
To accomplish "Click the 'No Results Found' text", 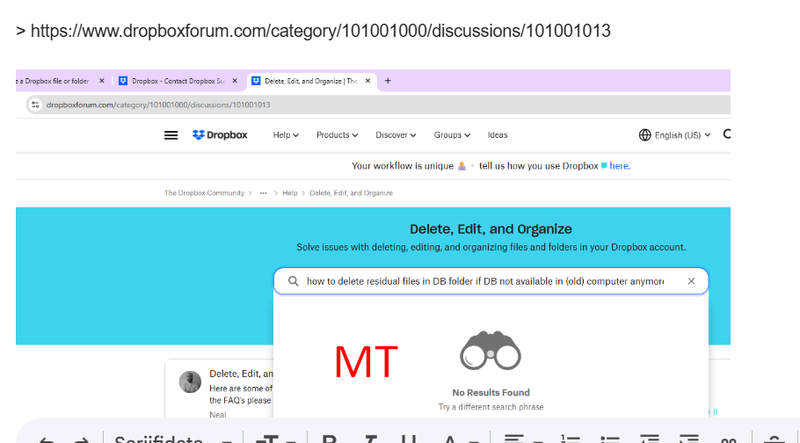I will 491,392.
